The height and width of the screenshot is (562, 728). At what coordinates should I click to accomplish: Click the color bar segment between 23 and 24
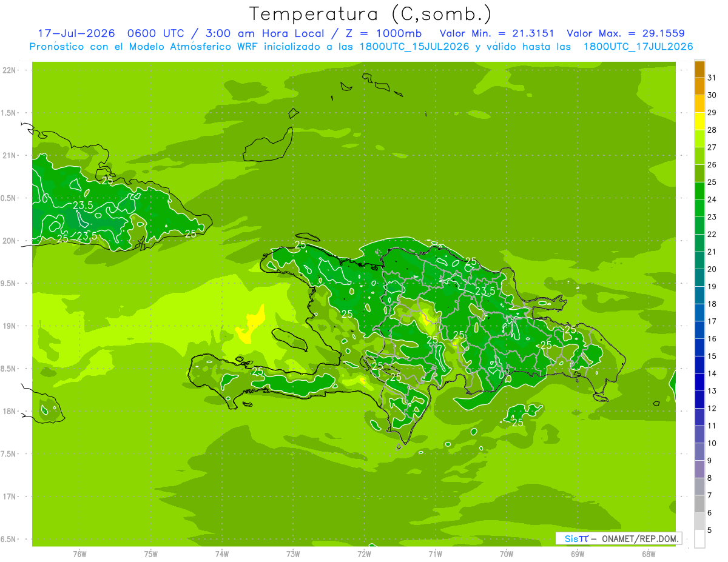point(699,209)
